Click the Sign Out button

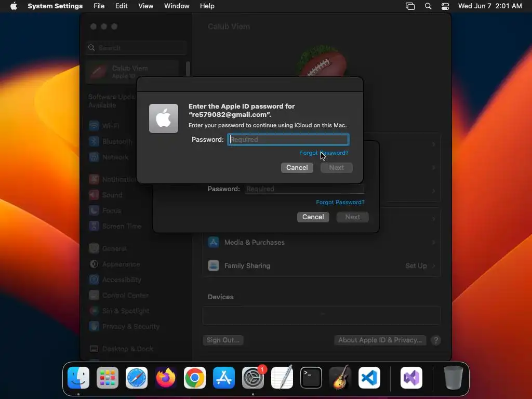(223, 340)
